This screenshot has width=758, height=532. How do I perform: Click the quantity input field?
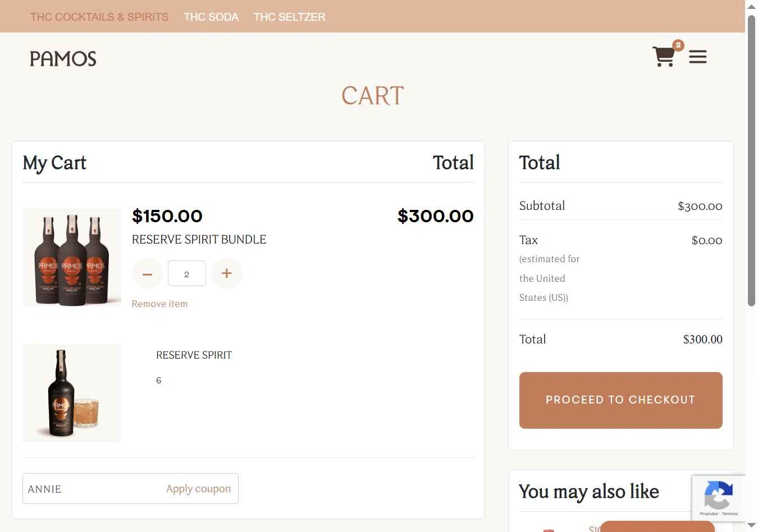pos(187,274)
